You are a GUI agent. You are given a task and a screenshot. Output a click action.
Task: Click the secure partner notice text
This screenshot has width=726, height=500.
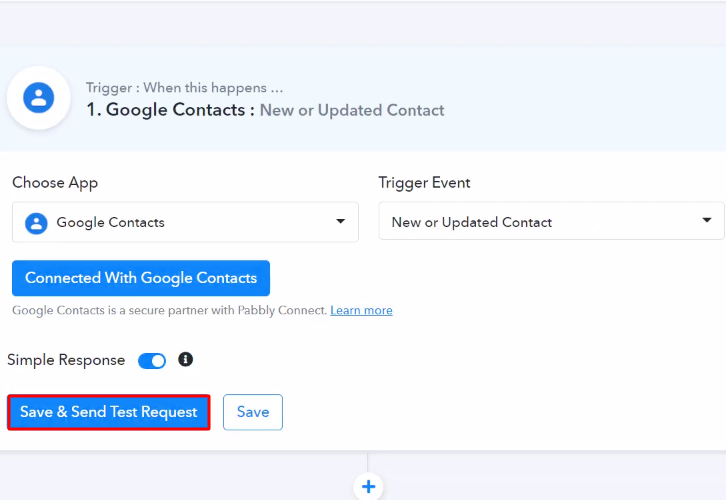coord(169,310)
